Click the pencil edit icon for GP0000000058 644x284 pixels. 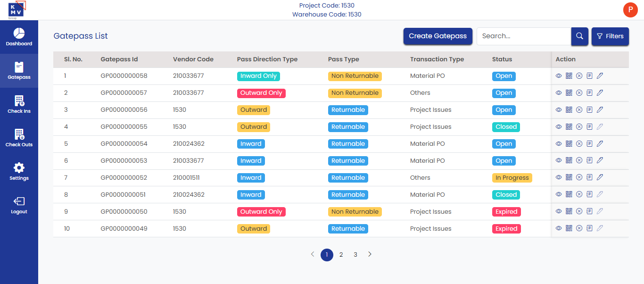click(600, 76)
